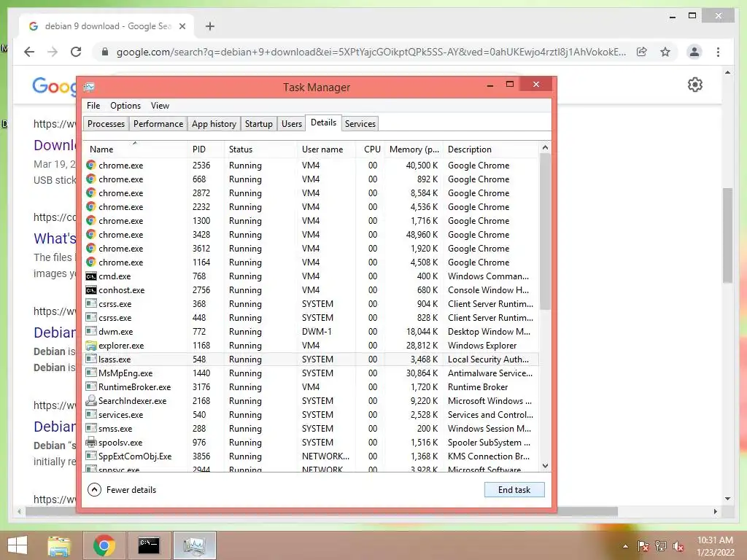The image size is (747, 560).
Task: Click the spoolsv.exe printer icon
Action: tap(90, 443)
